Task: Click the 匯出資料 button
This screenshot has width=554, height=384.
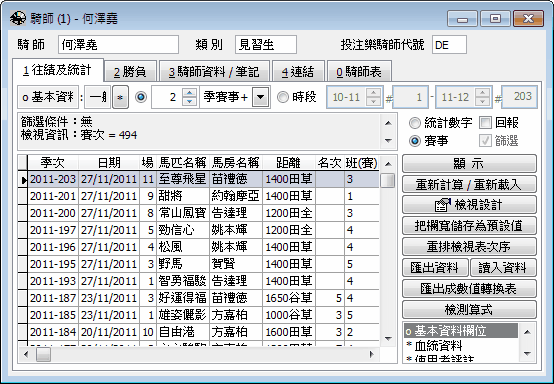Action: (435, 268)
